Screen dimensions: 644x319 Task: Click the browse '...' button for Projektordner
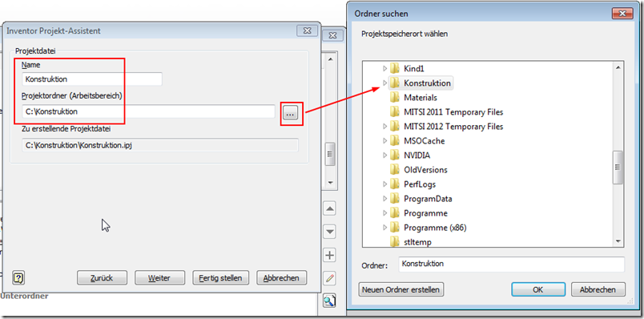pyautogui.click(x=291, y=113)
